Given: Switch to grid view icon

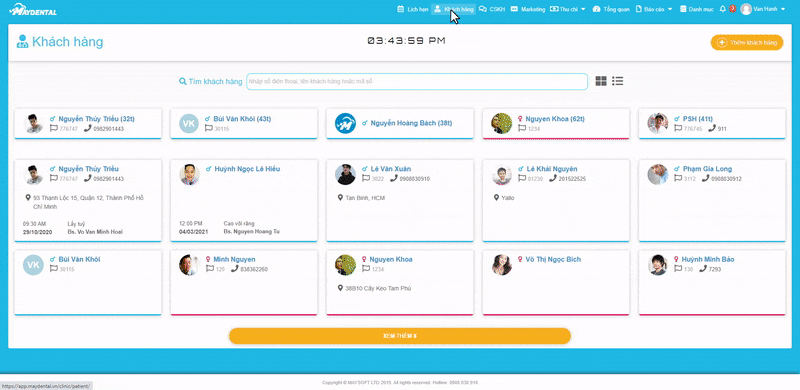Looking at the screenshot, I should coord(601,81).
